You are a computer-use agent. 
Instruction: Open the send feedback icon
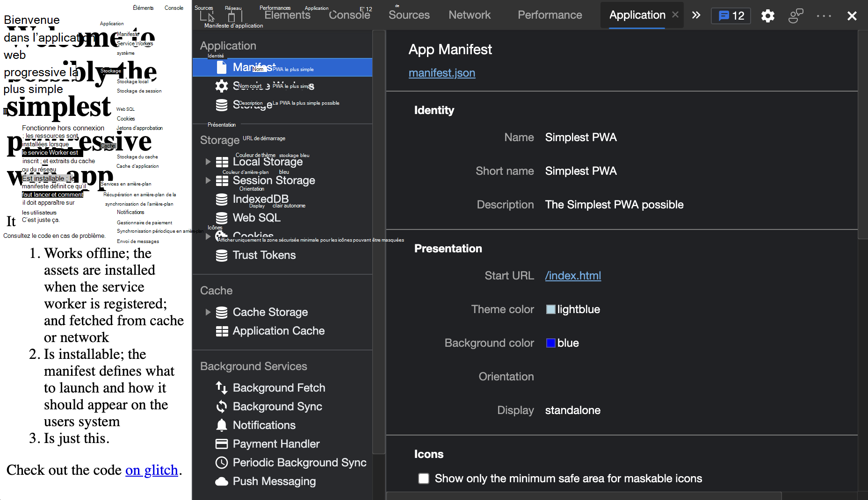(x=796, y=16)
